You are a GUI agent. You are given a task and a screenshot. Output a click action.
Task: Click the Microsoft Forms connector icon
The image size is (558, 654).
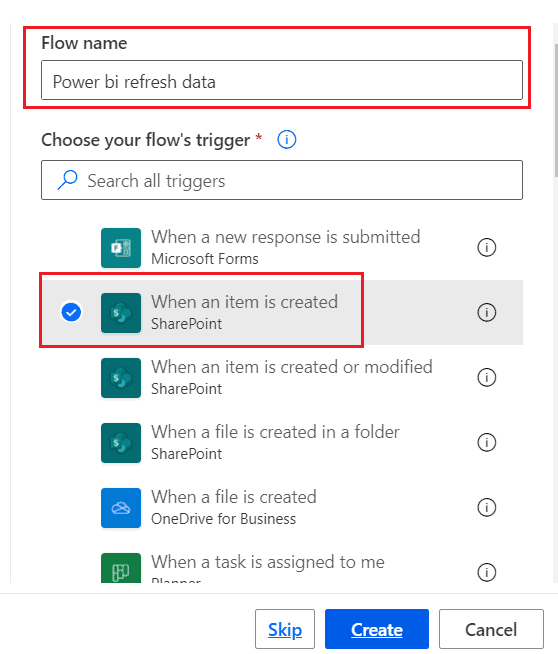pos(121,248)
